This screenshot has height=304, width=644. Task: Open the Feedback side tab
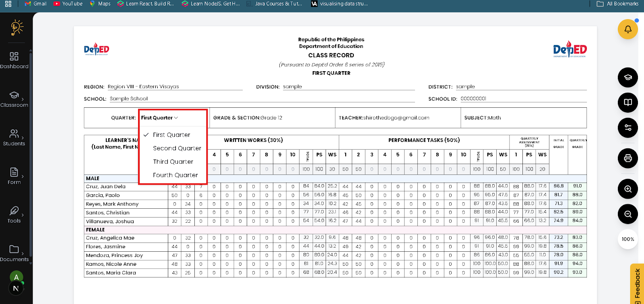(x=637, y=283)
